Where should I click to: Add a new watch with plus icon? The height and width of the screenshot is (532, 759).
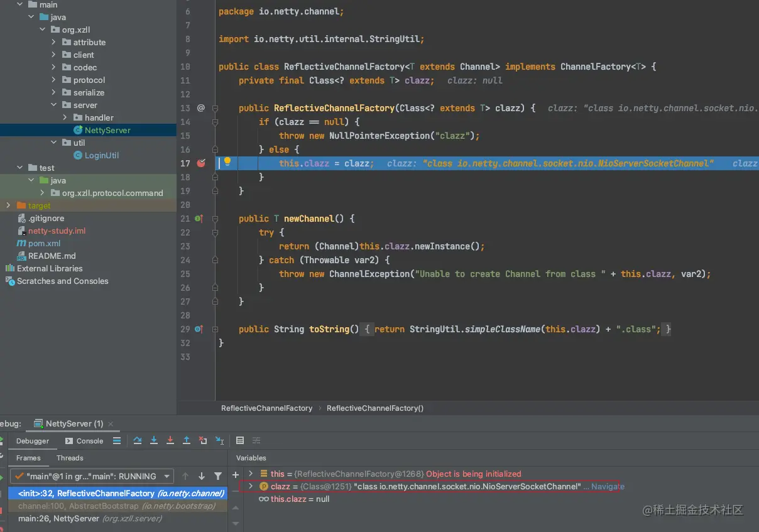[236, 475]
